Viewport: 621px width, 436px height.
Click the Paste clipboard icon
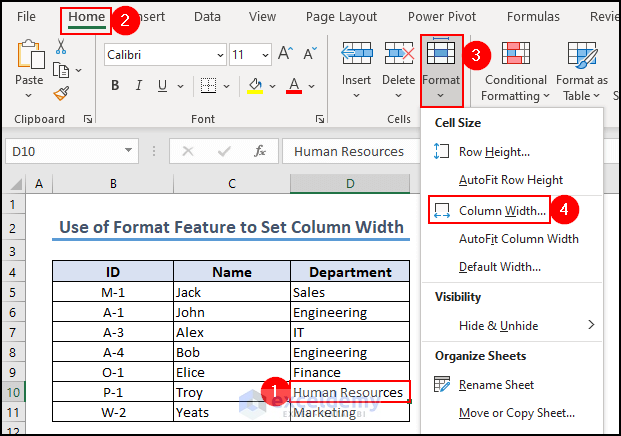pos(29,58)
